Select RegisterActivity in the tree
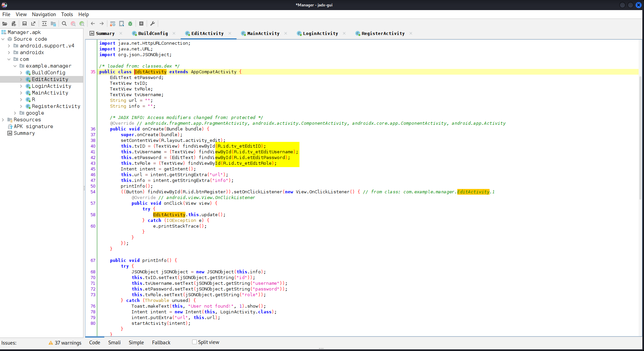This screenshot has width=644, height=351. click(56, 106)
